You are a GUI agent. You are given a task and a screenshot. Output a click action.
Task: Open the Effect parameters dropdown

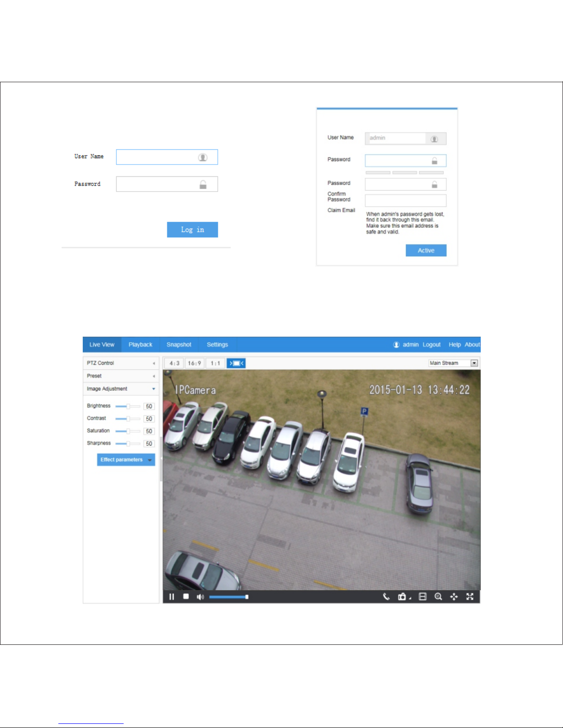tap(126, 460)
